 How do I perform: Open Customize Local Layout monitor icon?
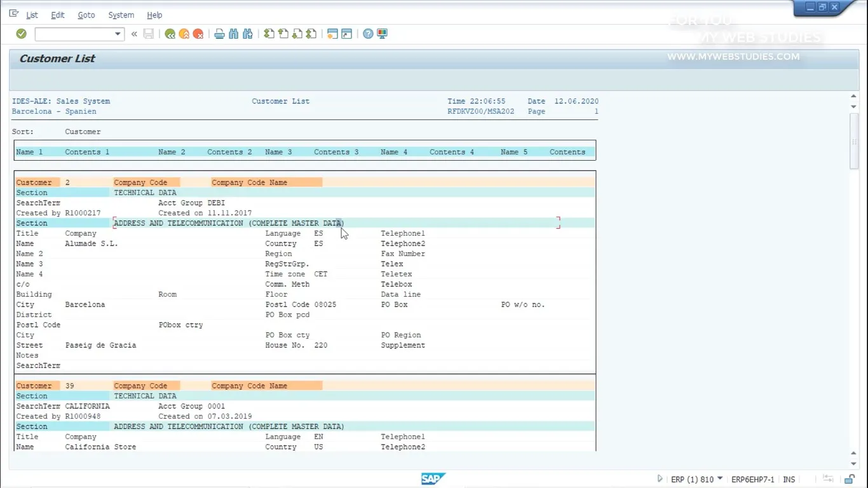pyautogui.click(x=382, y=34)
